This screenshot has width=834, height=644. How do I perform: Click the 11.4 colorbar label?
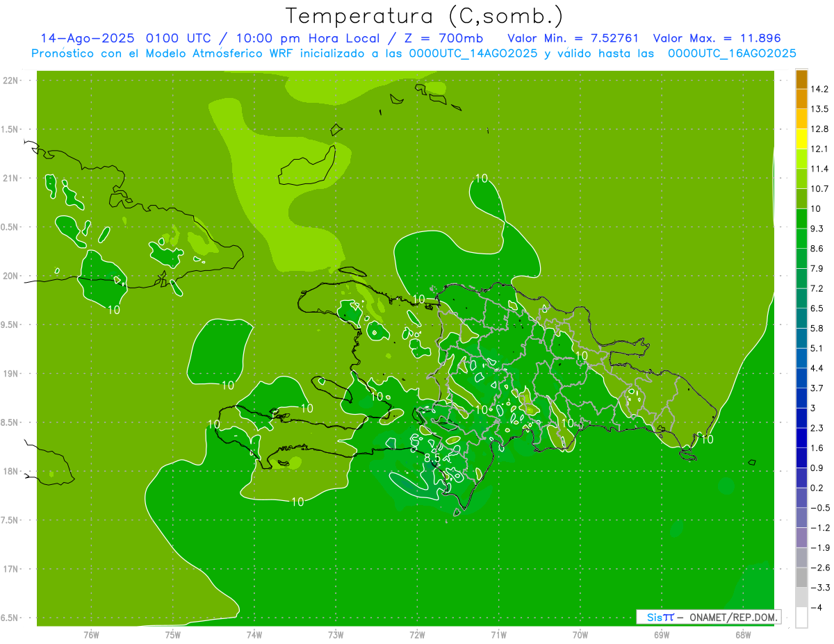pyautogui.click(x=820, y=169)
